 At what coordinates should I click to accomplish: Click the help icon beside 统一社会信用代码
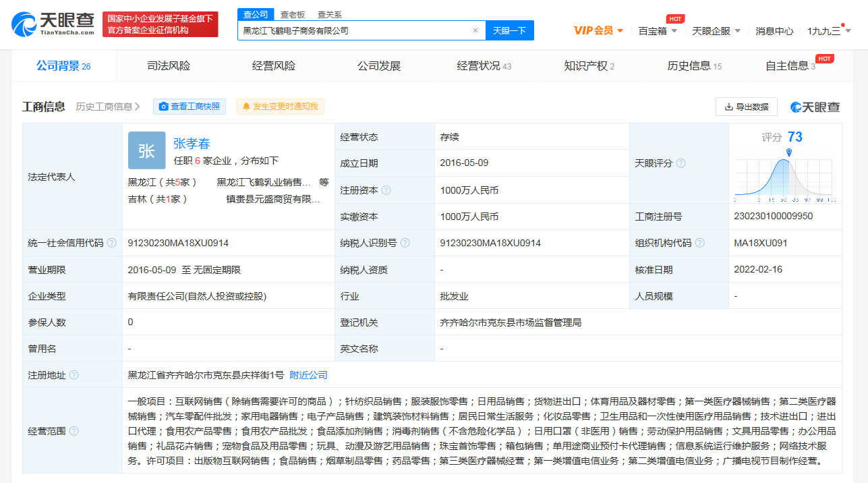(x=112, y=243)
